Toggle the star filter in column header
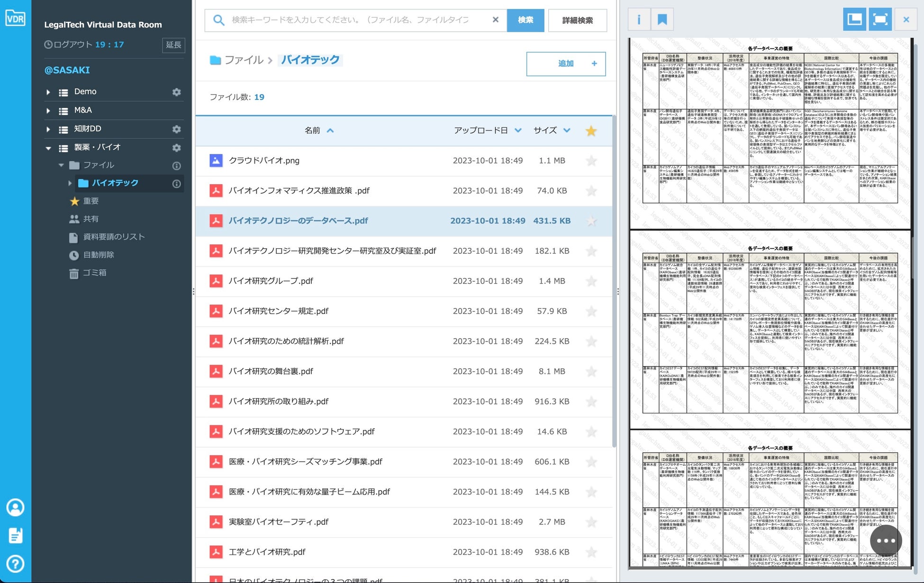The height and width of the screenshot is (583, 924). coord(591,131)
